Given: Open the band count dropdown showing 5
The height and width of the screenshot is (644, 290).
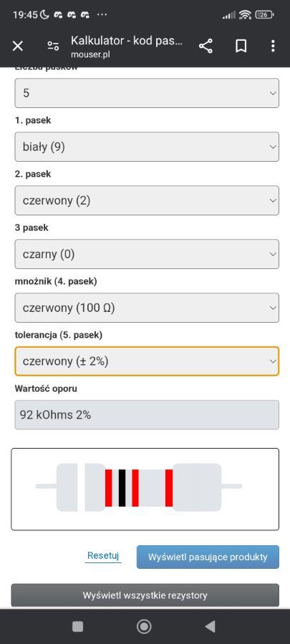Looking at the screenshot, I should [x=147, y=93].
